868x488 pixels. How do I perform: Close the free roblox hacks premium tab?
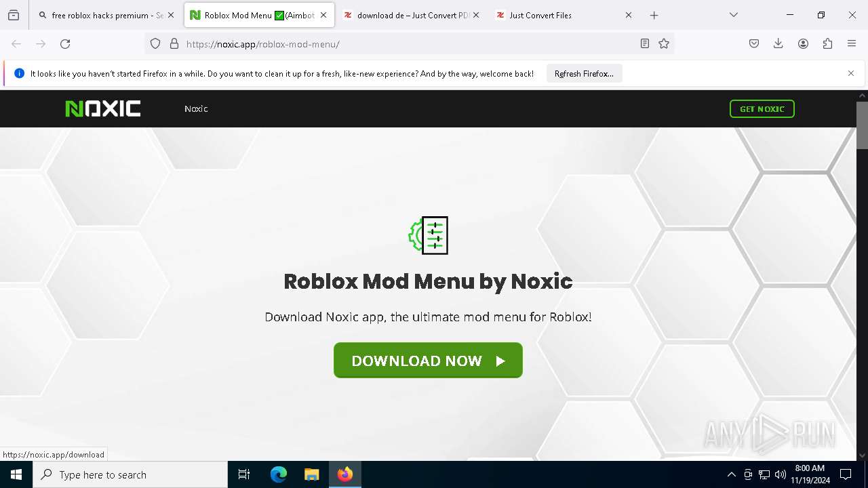171,15
